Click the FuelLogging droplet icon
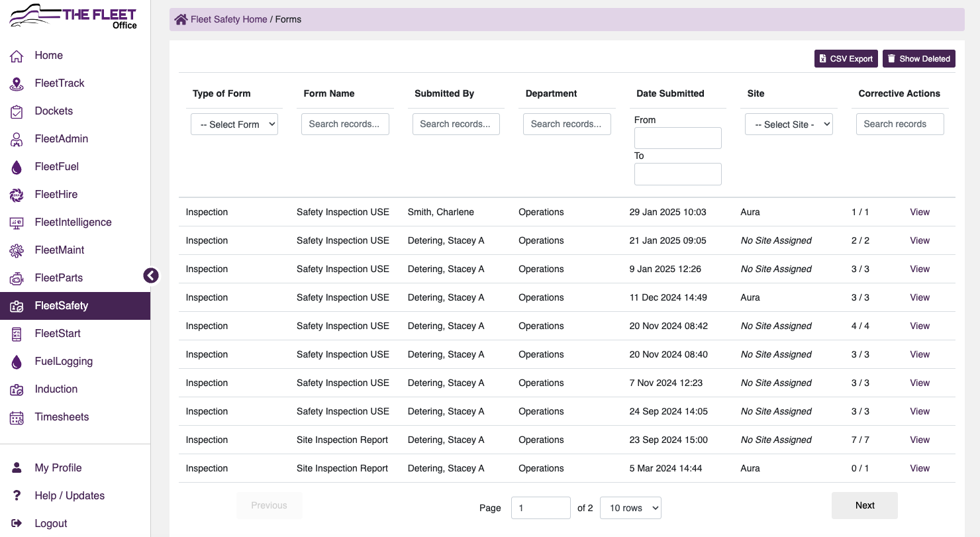 17,362
